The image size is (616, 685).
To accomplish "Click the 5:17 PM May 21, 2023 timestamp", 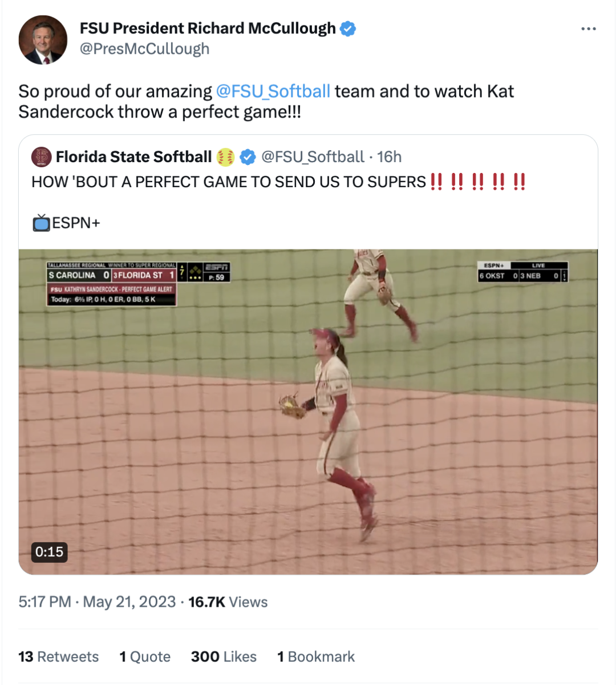I will 97,602.
